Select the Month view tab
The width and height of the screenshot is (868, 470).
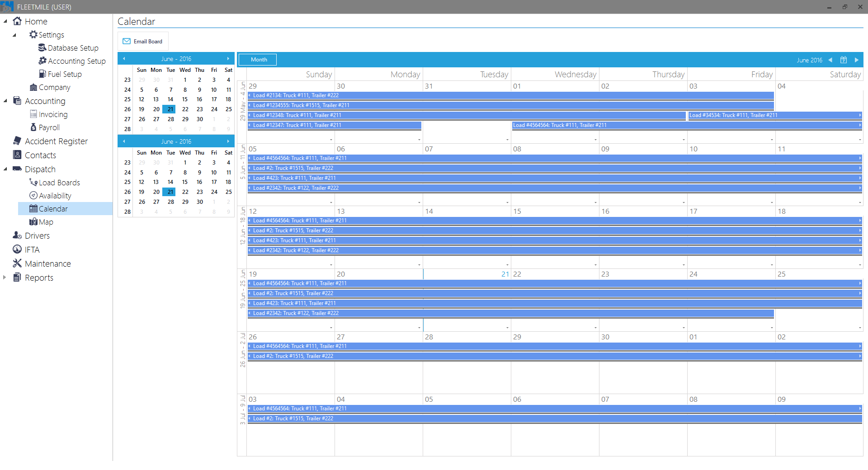(x=258, y=60)
